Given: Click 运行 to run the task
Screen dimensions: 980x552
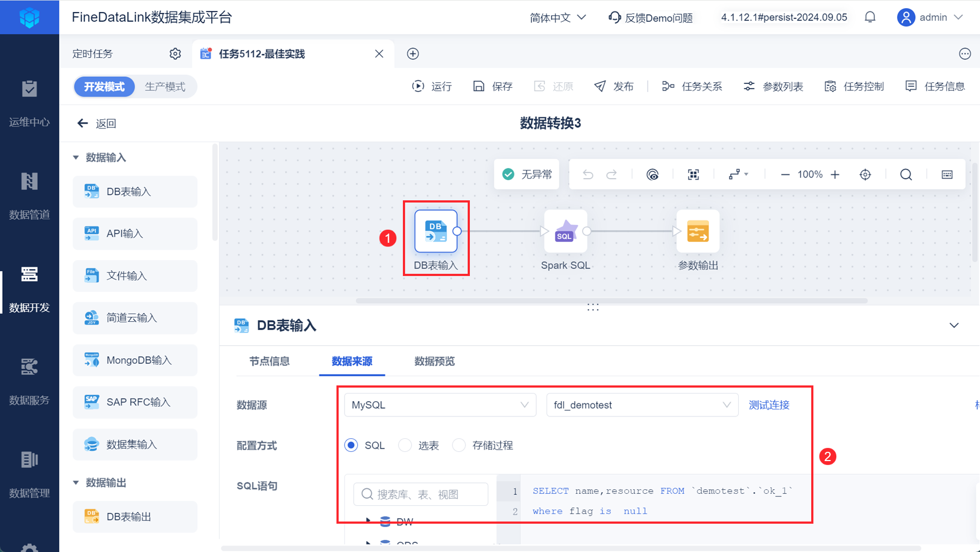Looking at the screenshot, I should 432,87.
